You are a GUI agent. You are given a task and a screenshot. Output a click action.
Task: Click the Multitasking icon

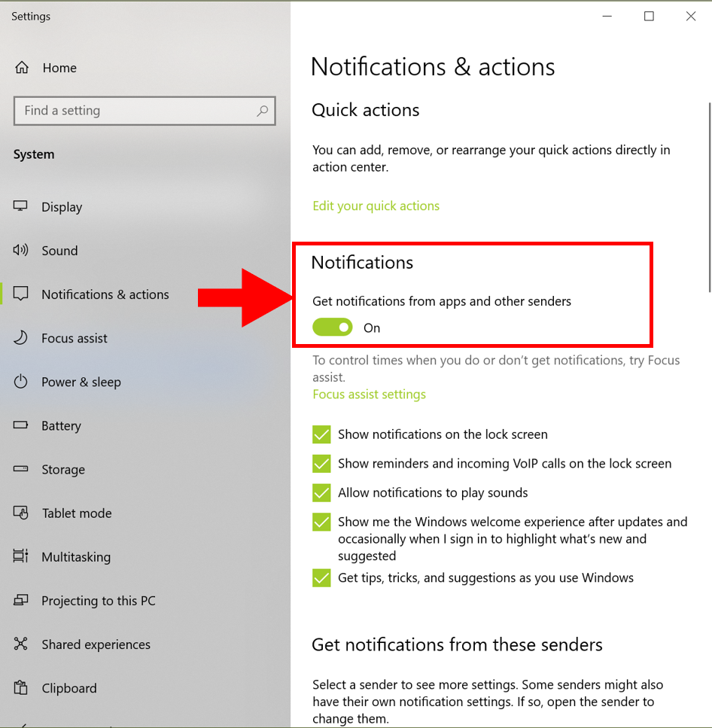coord(20,556)
